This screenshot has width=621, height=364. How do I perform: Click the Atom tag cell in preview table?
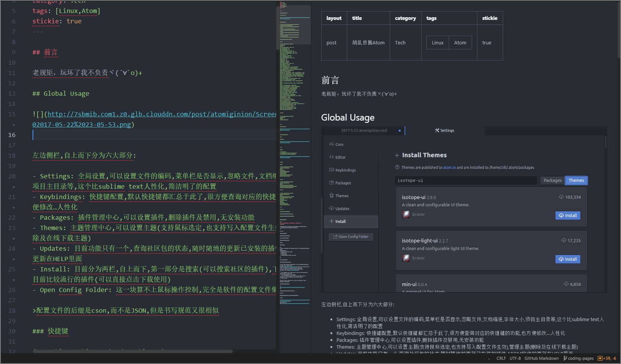tap(460, 42)
